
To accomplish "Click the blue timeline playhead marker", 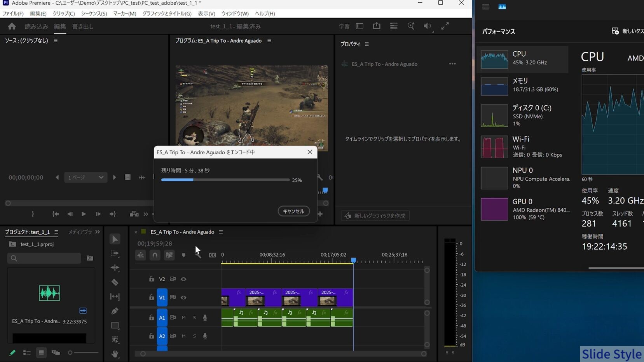I will pos(353,260).
